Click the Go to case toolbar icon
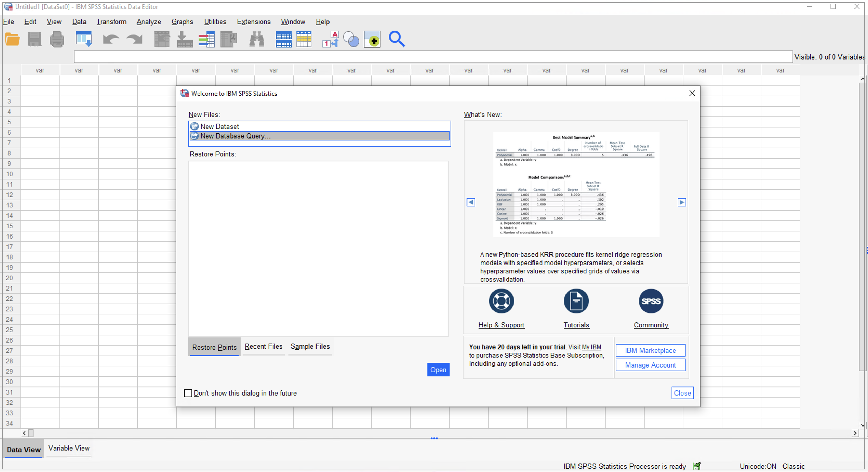 click(x=162, y=40)
